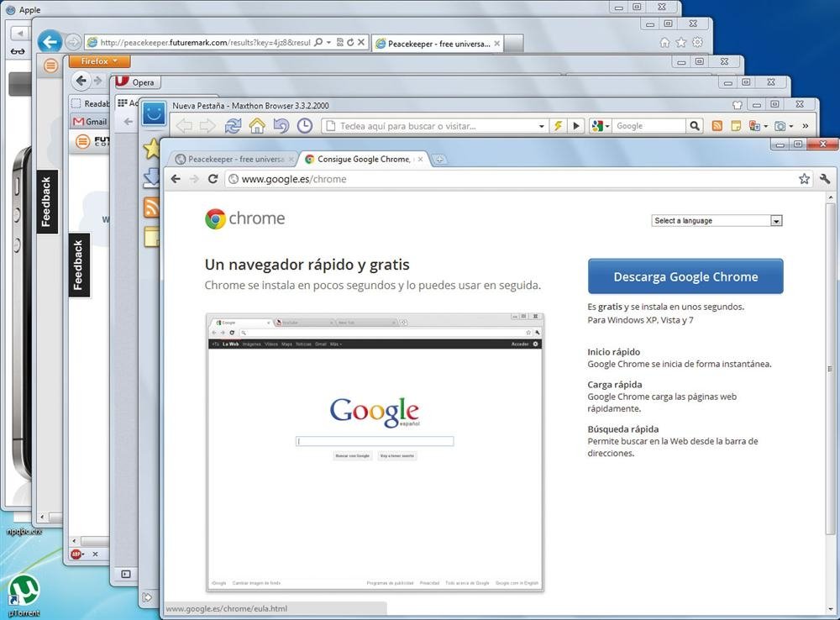Screen dimensions: 840x620
Task: Click Maxthon's forward arrow
Action: pos(207,126)
